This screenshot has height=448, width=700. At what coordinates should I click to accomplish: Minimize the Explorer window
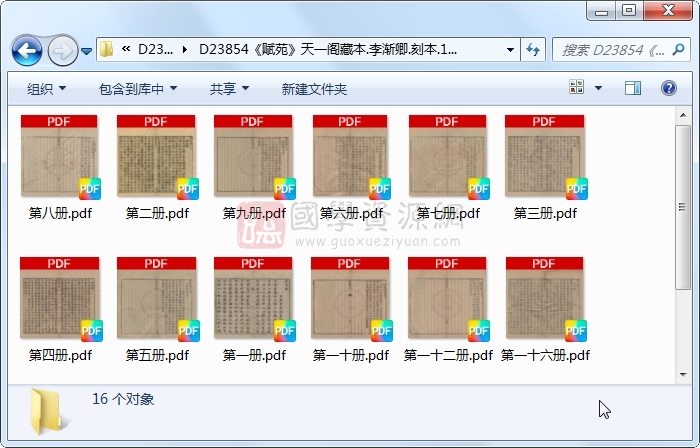click(601, 11)
